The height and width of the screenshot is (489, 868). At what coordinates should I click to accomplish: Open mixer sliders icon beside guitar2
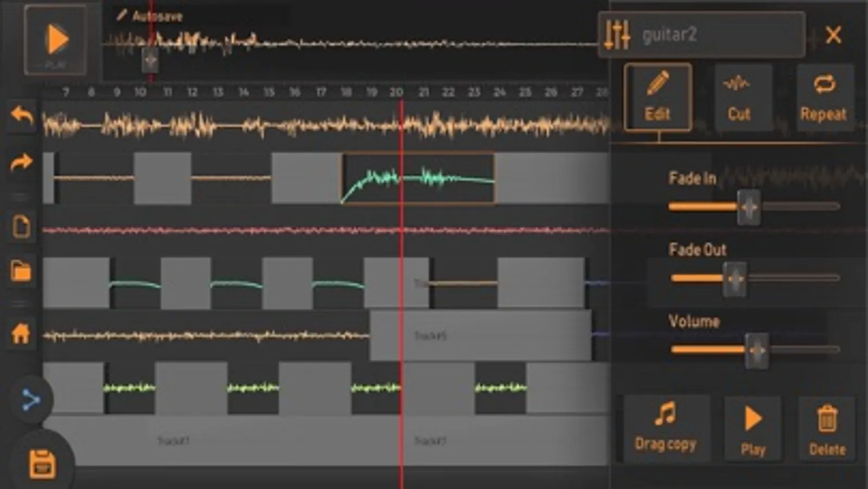(617, 35)
